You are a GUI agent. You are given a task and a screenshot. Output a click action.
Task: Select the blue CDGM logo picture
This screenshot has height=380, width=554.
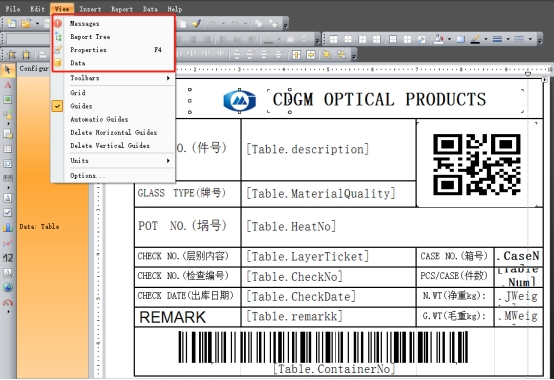240,101
